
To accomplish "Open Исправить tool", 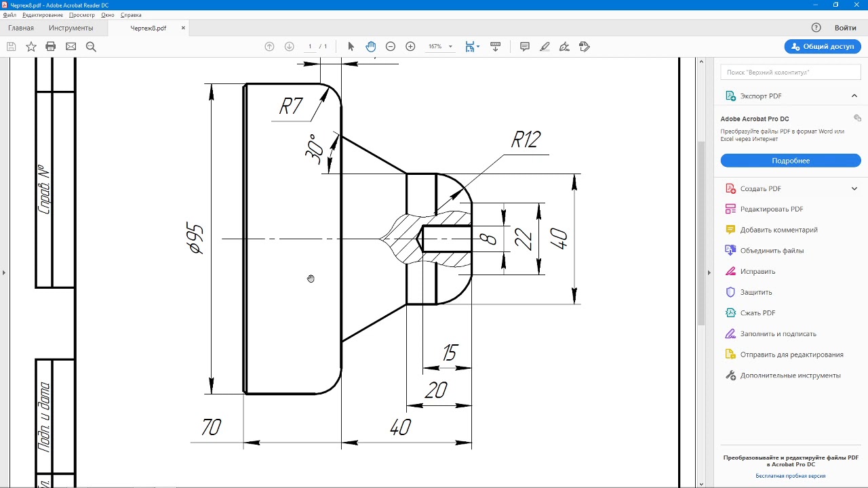I will pos(757,272).
